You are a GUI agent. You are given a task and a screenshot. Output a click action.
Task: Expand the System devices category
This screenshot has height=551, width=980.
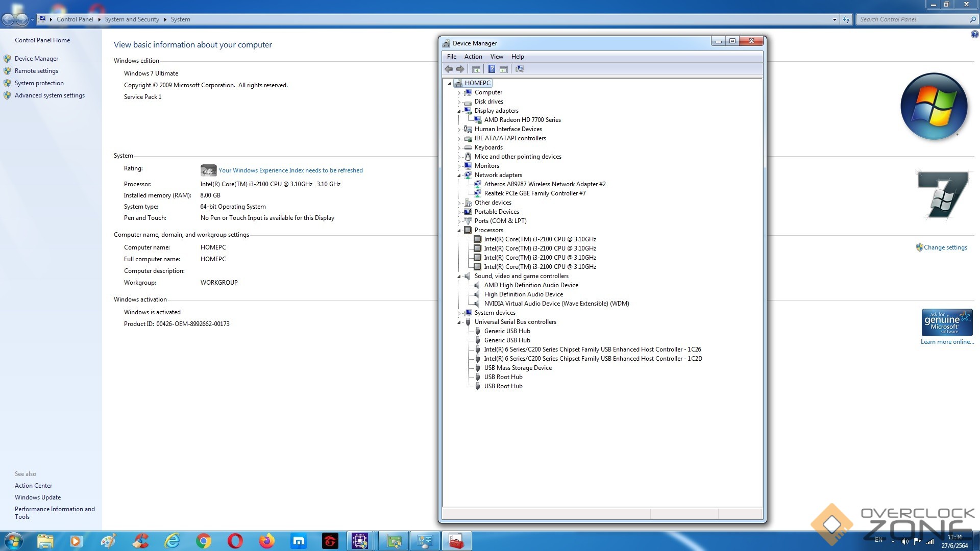tap(459, 313)
